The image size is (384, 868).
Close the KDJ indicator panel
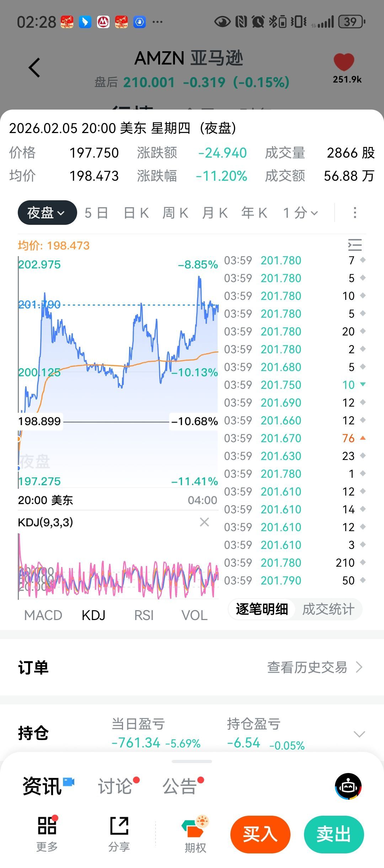coord(204,522)
